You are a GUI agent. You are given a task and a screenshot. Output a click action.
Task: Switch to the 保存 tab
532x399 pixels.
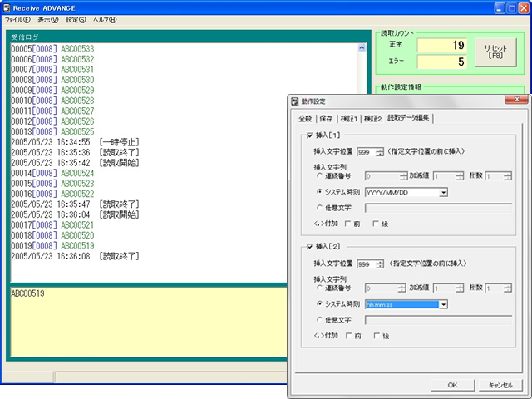(x=326, y=119)
